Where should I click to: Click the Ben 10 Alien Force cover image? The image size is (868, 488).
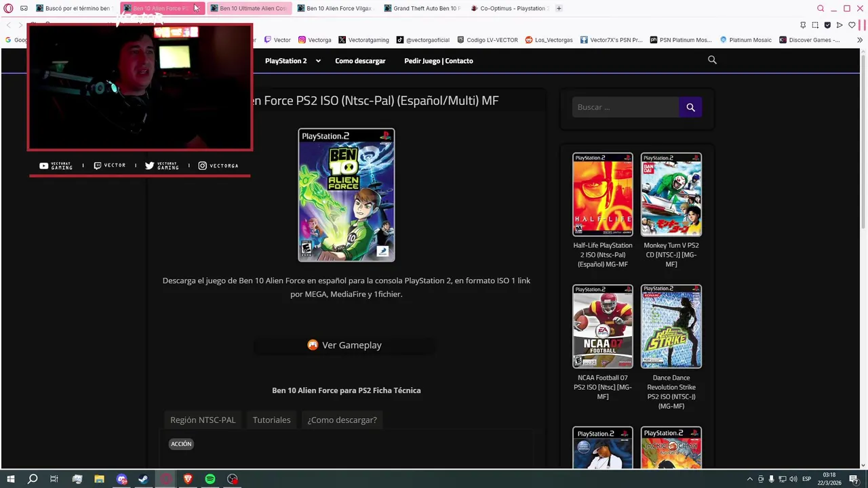pos(347,195)
